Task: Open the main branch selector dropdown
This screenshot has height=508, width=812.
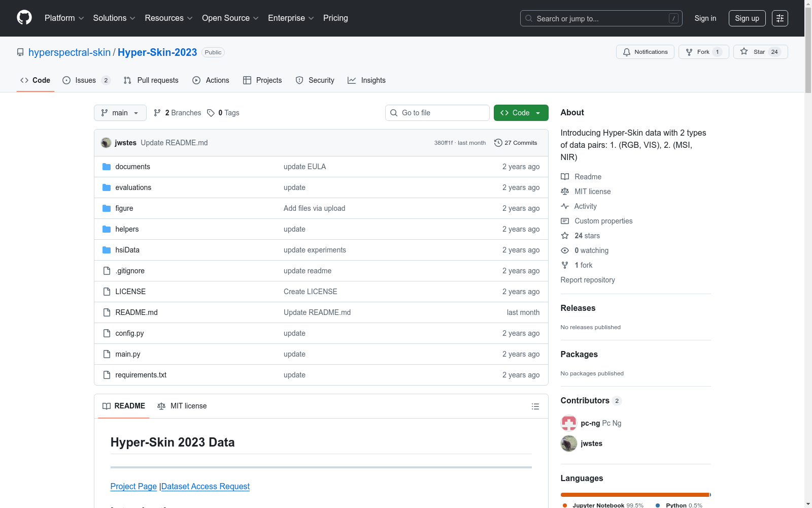Action: 120,113
